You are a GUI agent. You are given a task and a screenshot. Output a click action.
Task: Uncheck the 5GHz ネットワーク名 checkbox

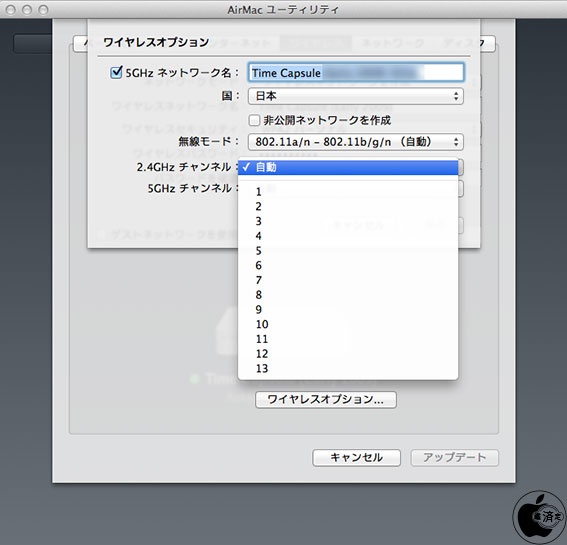coord(116,72)
